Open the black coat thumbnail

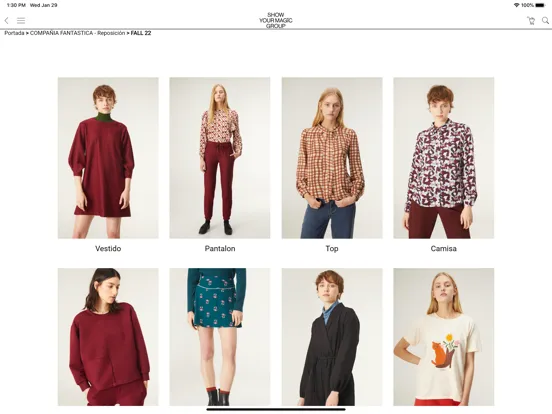pyautogui.click(x=332, y=337)
